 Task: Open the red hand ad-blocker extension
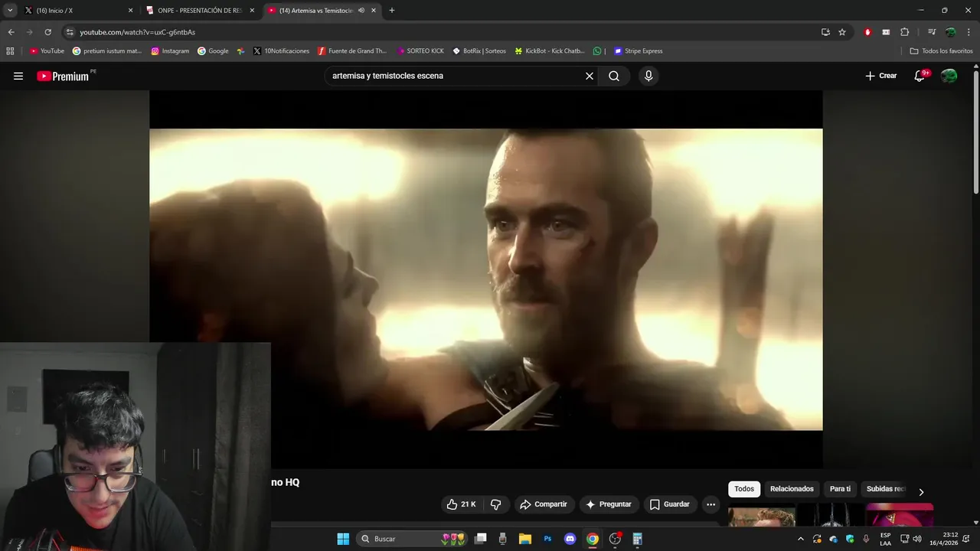coord(867,32)
